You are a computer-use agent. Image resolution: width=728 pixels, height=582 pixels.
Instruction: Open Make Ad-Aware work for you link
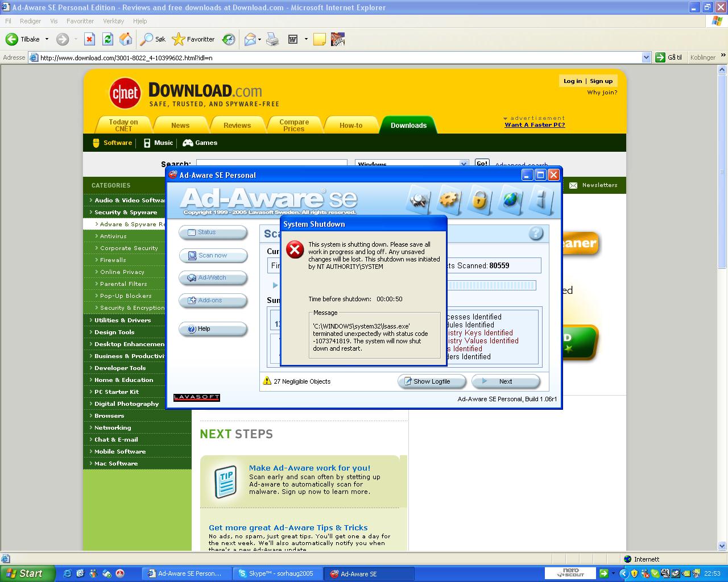click(309, 468)
